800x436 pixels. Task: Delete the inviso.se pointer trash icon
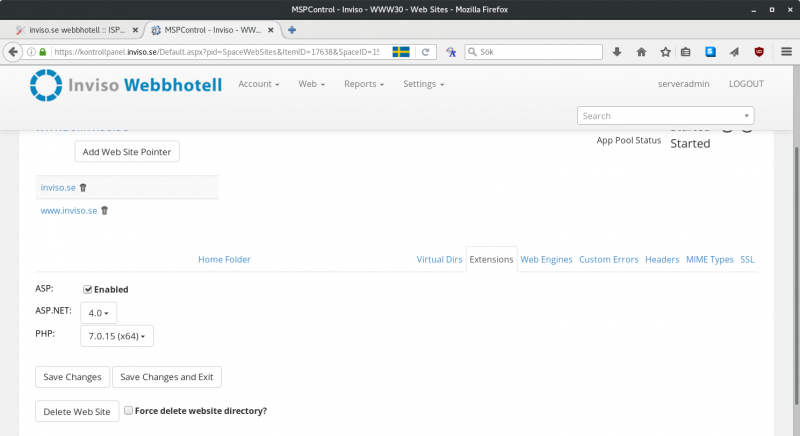click(83, 188)
